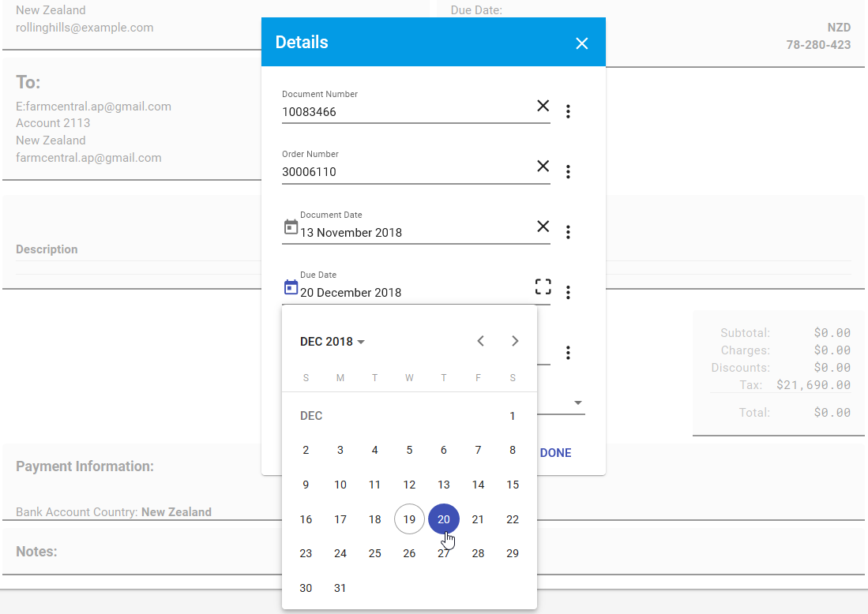Click the Due Date calendar icon
868x614 pixels.
click(x=291, y=287)
